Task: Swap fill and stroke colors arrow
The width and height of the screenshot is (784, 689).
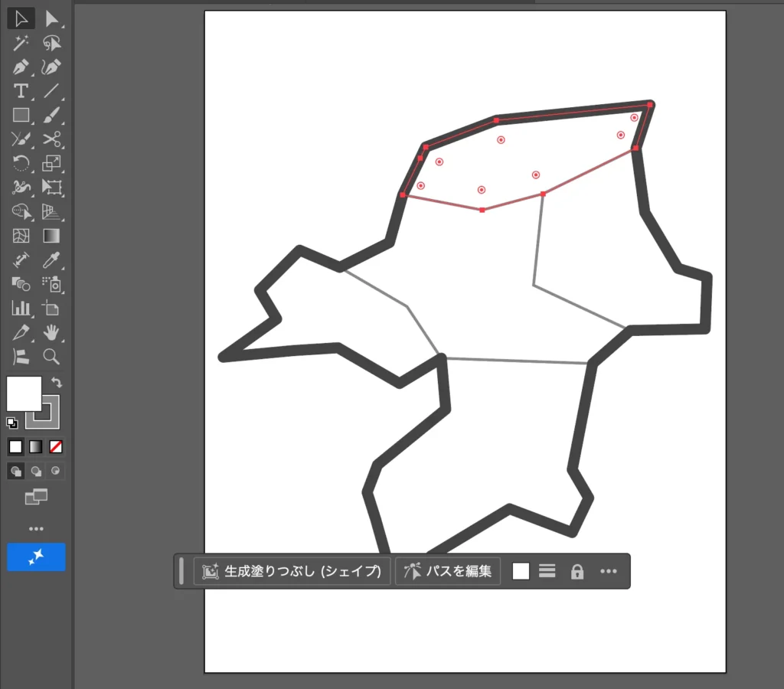Action: [x=57, y=382]
